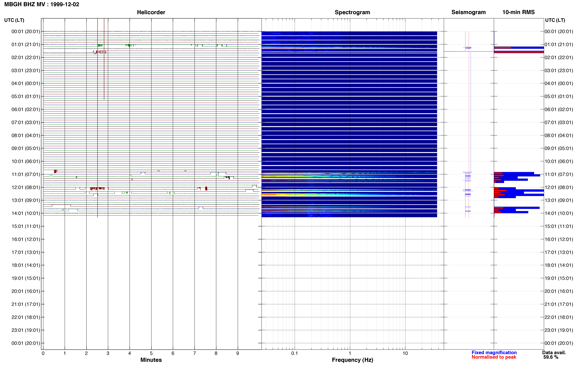Viewport: 588px width, 368px height.
Task: Click the dark red clipped burst on 12:01 helicorder row
Action: click(x=97, y=189)
